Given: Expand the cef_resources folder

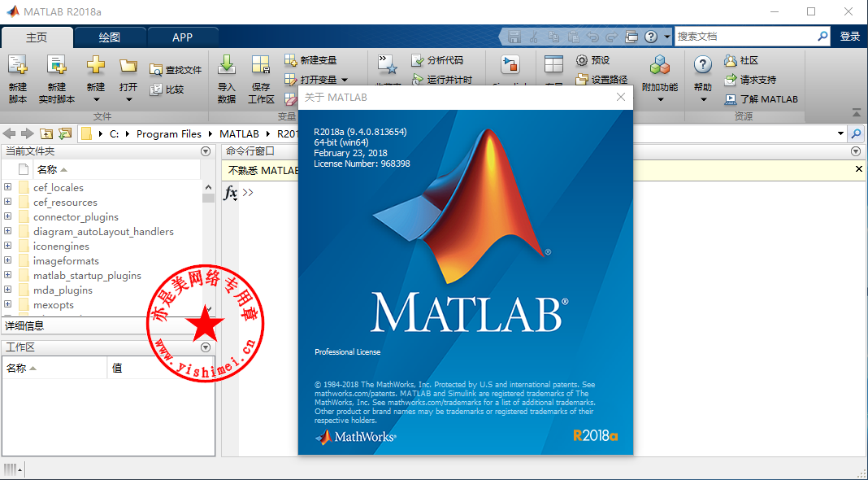Looking at the screenshot, I should coord(8,202).
